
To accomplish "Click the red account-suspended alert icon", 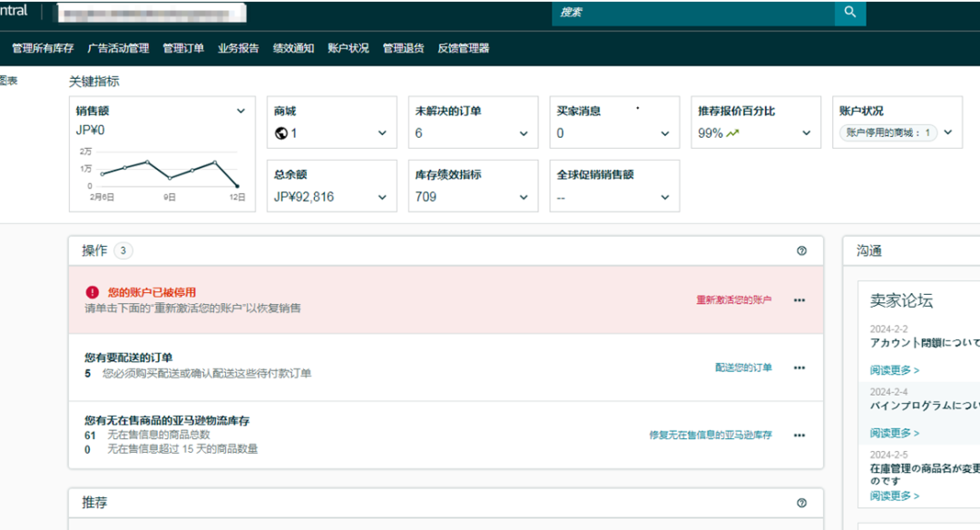I will [93, 292].
